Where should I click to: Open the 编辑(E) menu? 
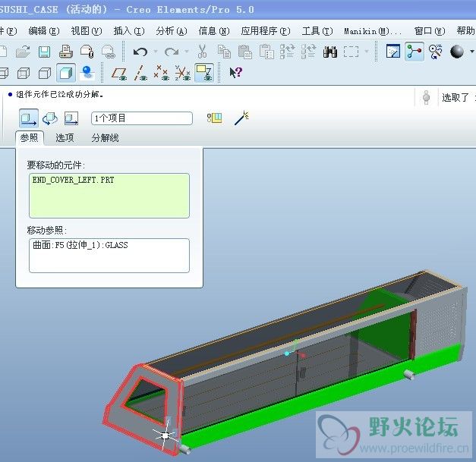[x=44, y=30]
